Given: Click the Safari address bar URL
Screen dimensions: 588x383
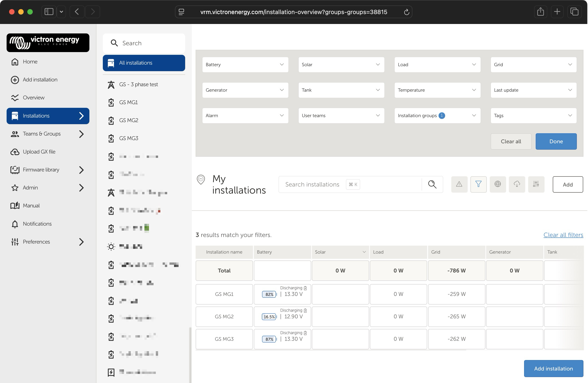Looking at the screenshot, I should (x=293, y=12).
